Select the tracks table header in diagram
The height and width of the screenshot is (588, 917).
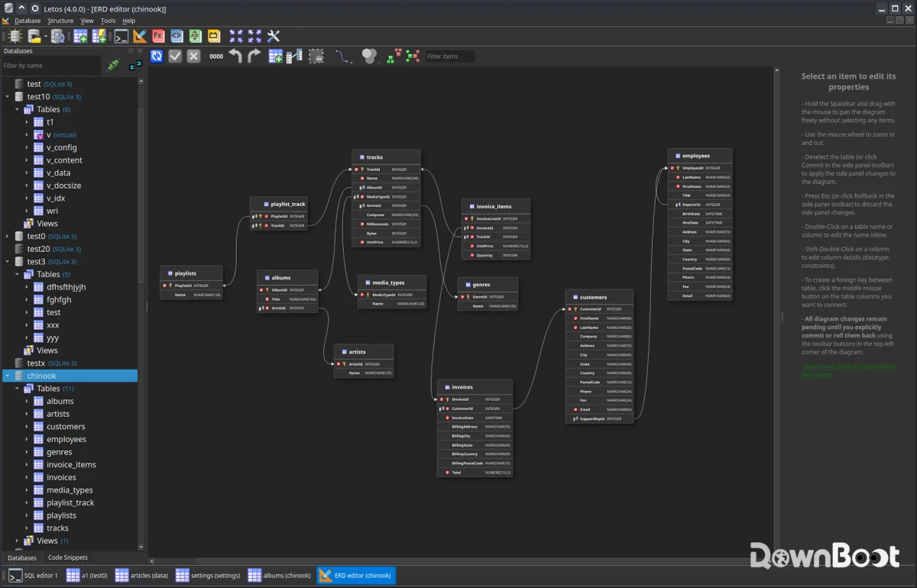point(386,157)
